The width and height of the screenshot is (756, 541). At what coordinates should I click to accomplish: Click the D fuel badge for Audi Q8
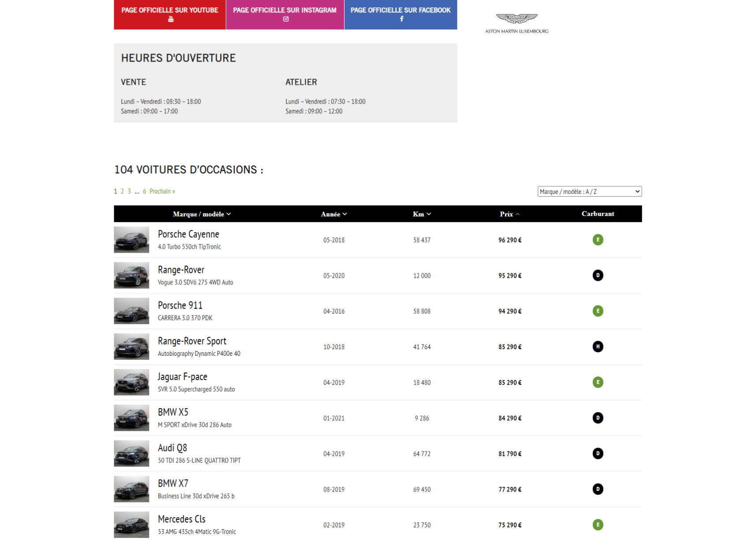597,454
